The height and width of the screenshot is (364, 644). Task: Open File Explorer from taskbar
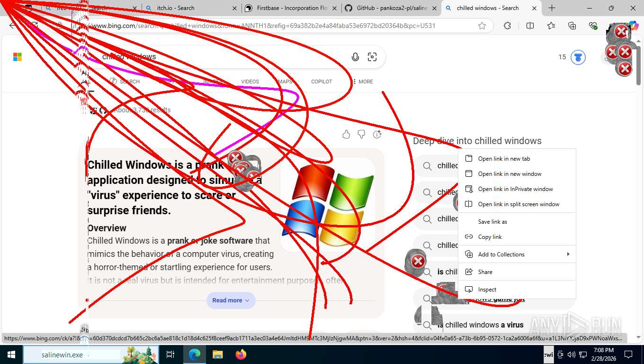[217, 355]
